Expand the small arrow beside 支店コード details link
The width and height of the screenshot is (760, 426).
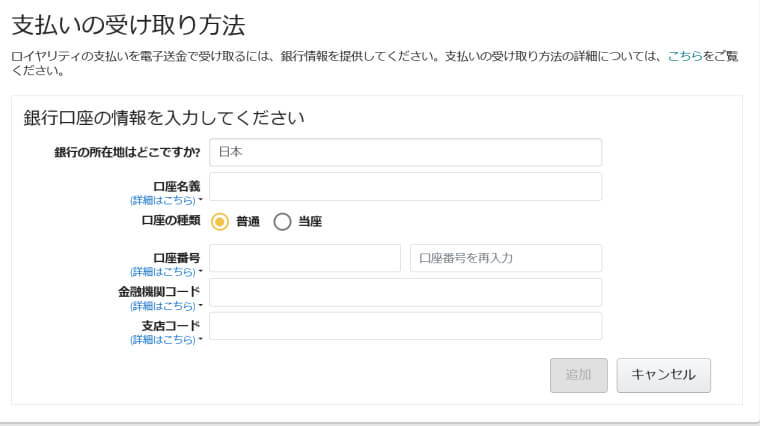(201, 339)
